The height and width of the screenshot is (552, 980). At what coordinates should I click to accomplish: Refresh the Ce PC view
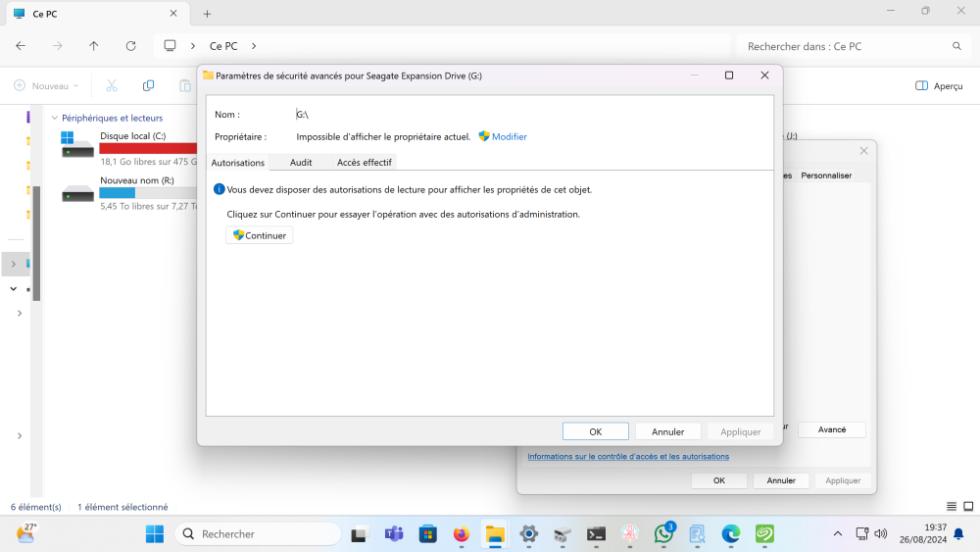click(x=130, y=46)
